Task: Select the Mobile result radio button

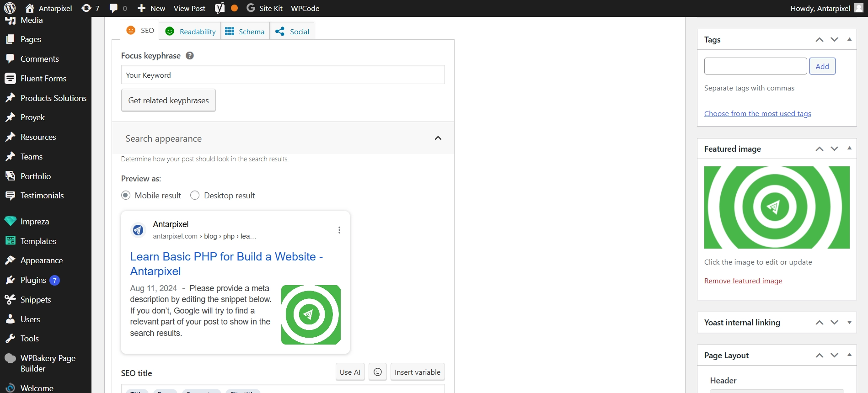Action: pyautogui.click(x=126, y=196)
